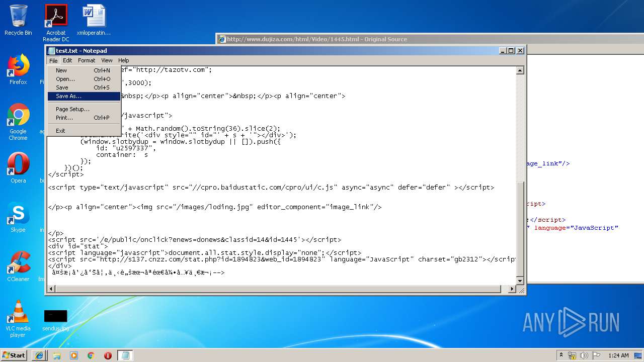Open the Format menu in Notepad
This screenshot has width=644, height=362.
click(x=87, y=60)
